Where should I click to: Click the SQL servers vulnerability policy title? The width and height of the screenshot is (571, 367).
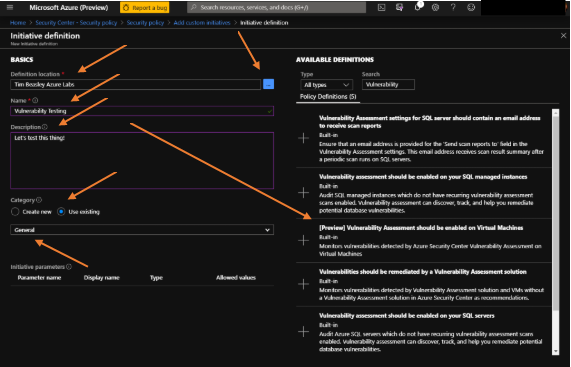coord(407,316)
